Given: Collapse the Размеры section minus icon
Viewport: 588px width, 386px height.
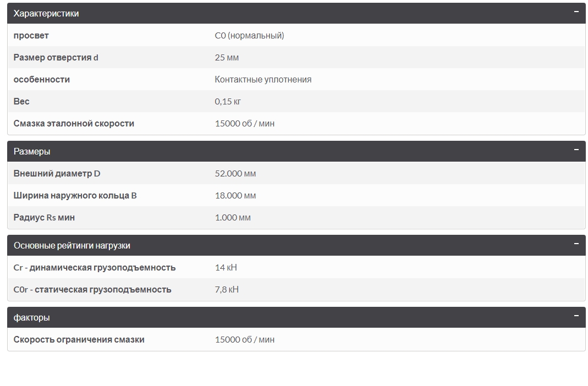Looking at the screenshot, I should [x=576, y=150].
